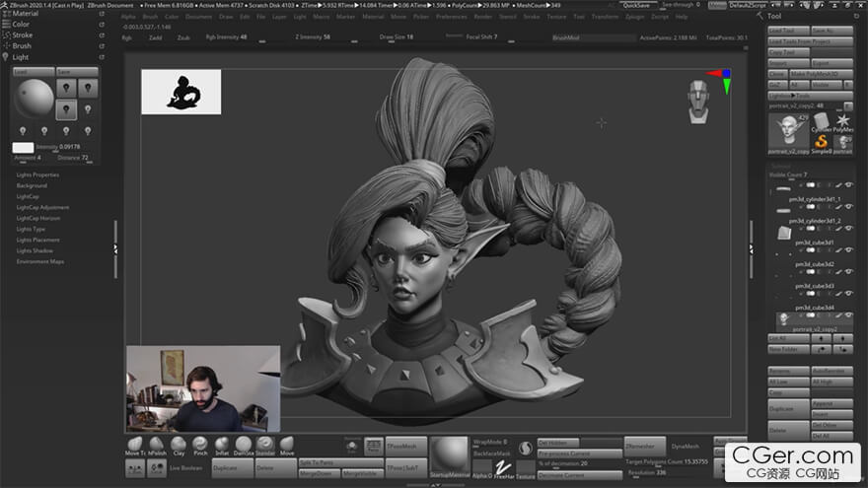Click the Split To Parts button

(341, 462)
